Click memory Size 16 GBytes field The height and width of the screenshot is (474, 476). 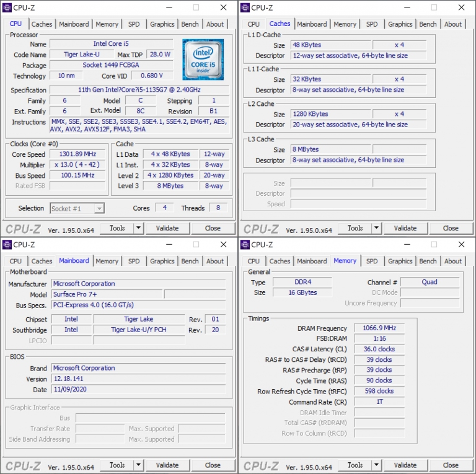click(x=302, y=292)
